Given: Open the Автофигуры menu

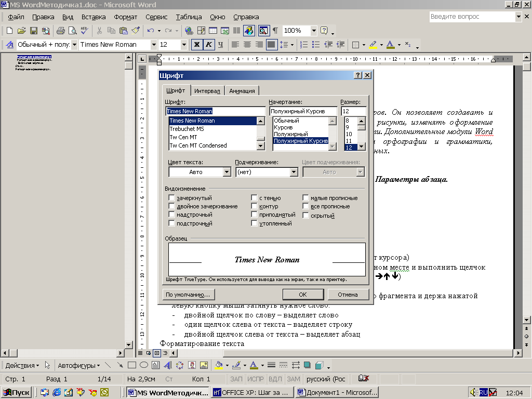Looking at the screenshot, I should (x=79, y=365).
